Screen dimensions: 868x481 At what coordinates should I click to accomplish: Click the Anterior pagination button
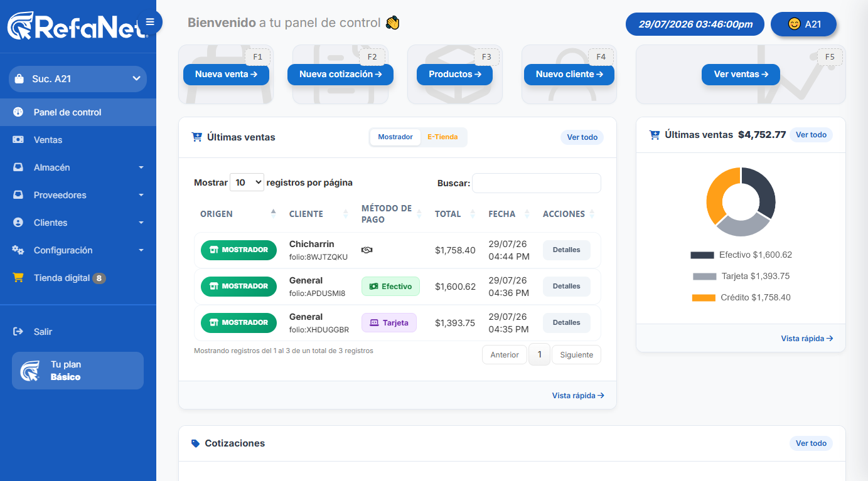point(505,355)
